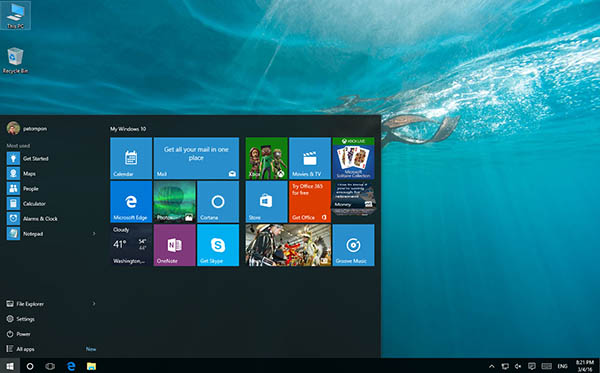Image resolution: width=600 pixels, height=373 pixels.
Task: Open the Movies & TV tile
Action: 310,158
